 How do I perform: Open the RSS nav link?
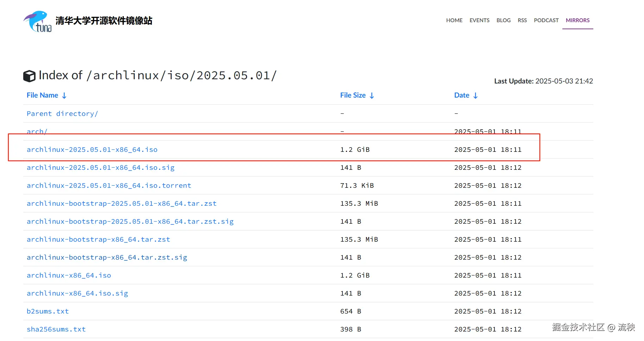pyautogui.click(x=522, y=20)
